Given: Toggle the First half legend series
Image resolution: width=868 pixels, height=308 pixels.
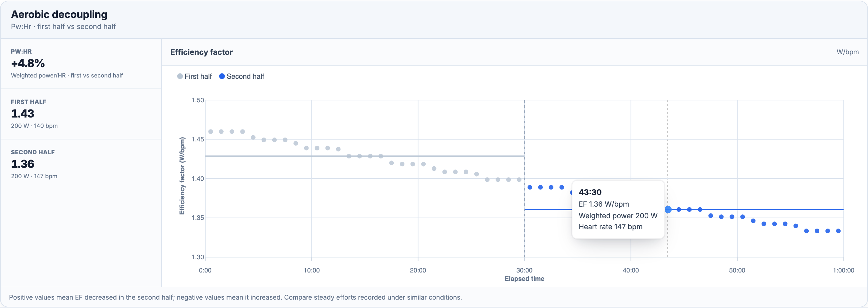Looking at the screenshot, I should click(x=195, y=77).
